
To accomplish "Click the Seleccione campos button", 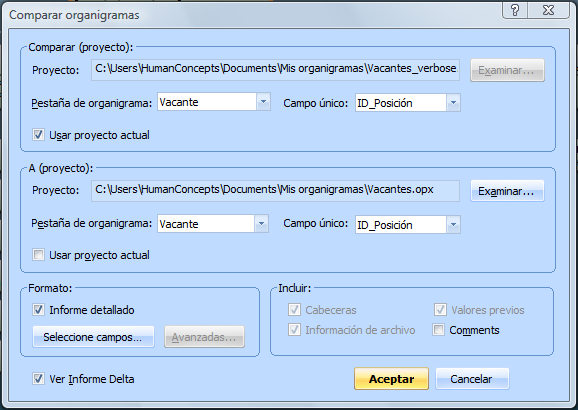I will 93,337.
